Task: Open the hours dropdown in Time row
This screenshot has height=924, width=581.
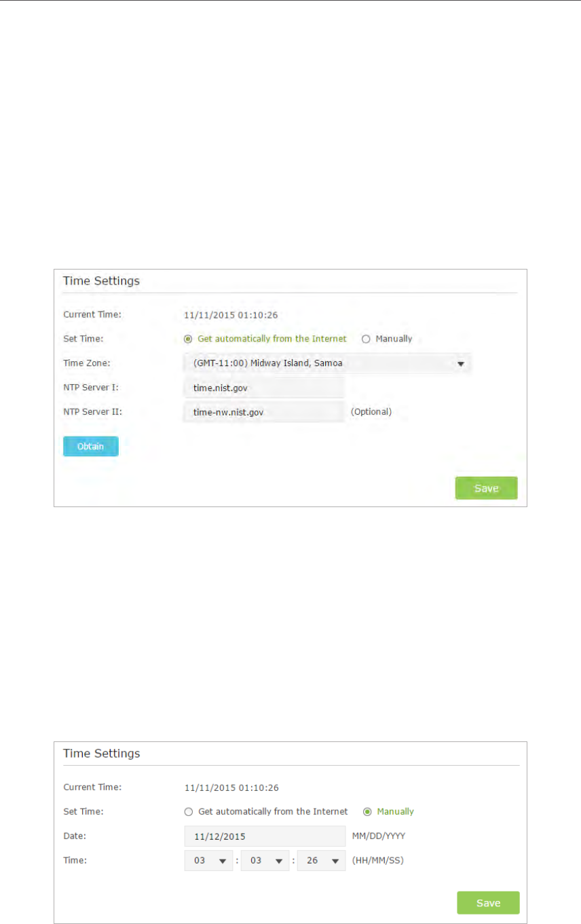Action: click(x=208, y=860)
